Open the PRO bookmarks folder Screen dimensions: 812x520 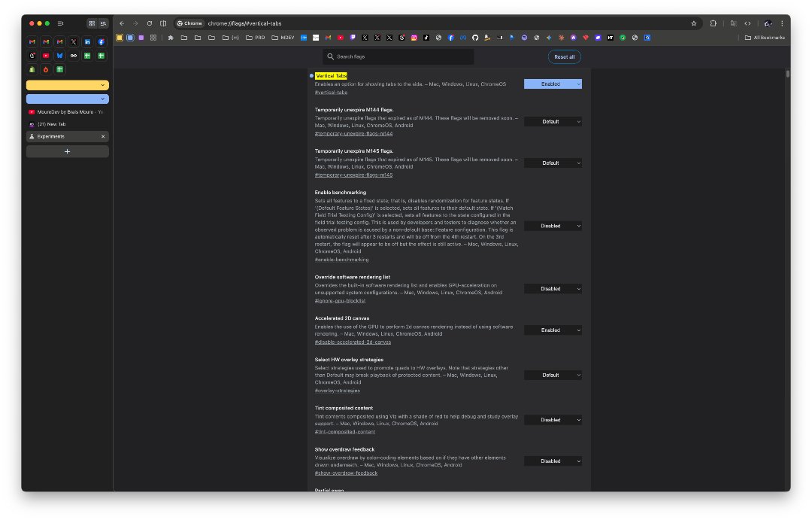pyautogui.click(x=256, y=38)
